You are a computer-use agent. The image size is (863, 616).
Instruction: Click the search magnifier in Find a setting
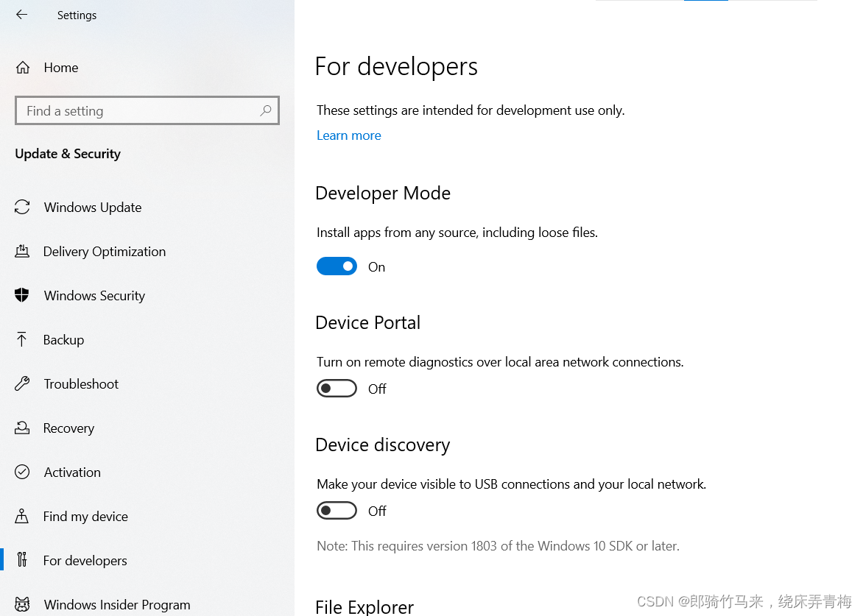[x=265, y=110]
